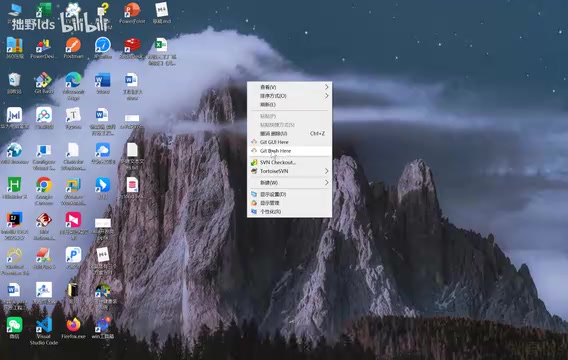Select the Recycle Bin icon

14,83
